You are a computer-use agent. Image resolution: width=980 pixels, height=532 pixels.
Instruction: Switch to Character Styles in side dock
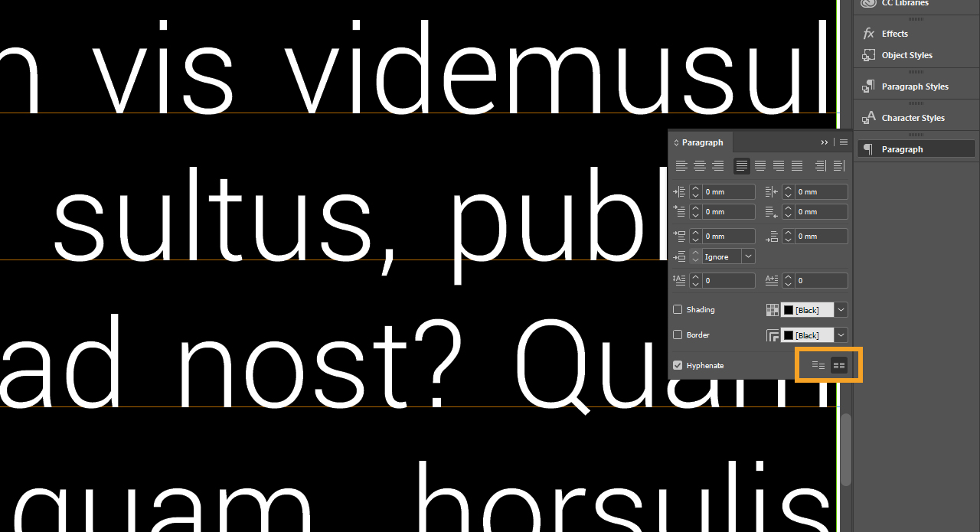tap(913, 118)
